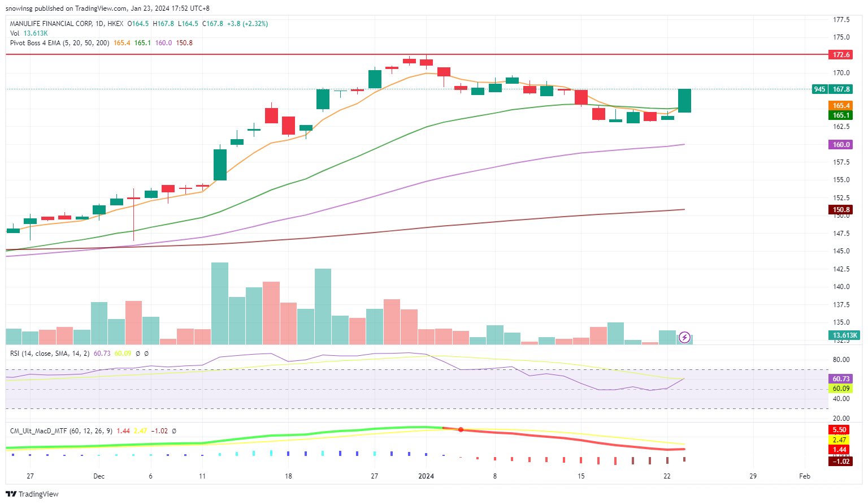Click the CM_Ult_MacD_MTF indicator legend

(x=62, y=431)
